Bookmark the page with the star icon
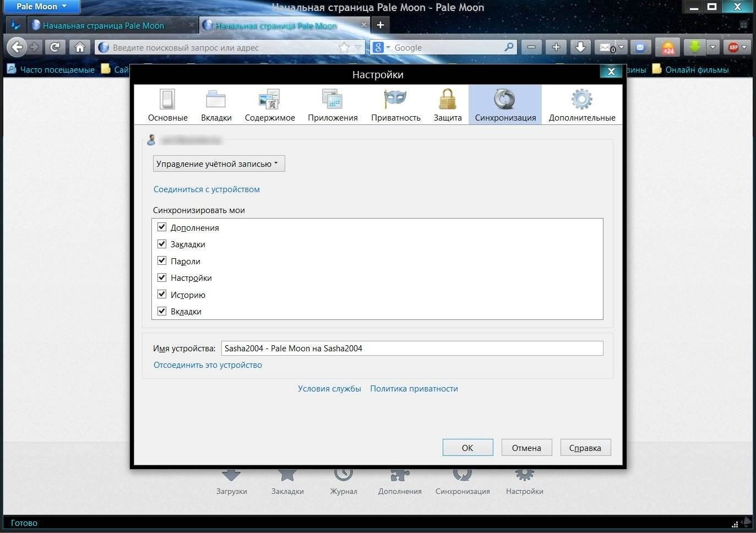The height and width of the screenshot is (533, 756). 344,47
